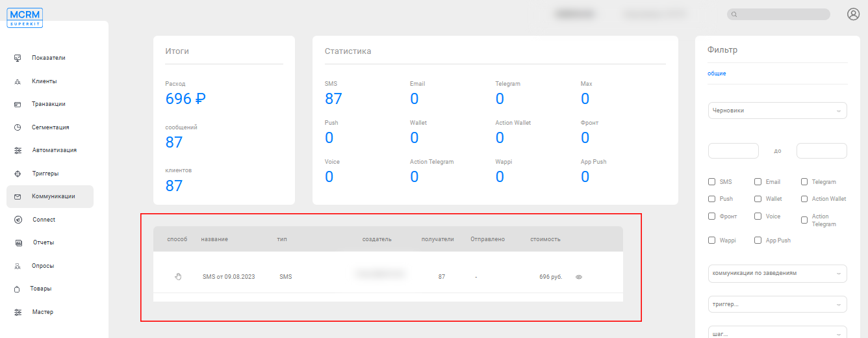This screenshot has width=868, height=338.
Task: Go to Показатели menu item
Action: 49,58
